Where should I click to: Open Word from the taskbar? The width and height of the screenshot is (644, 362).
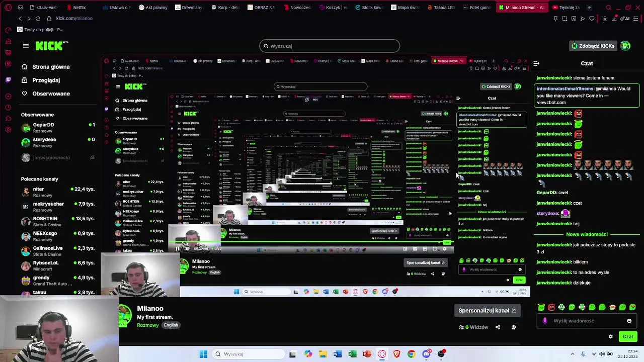pos(337,354)
